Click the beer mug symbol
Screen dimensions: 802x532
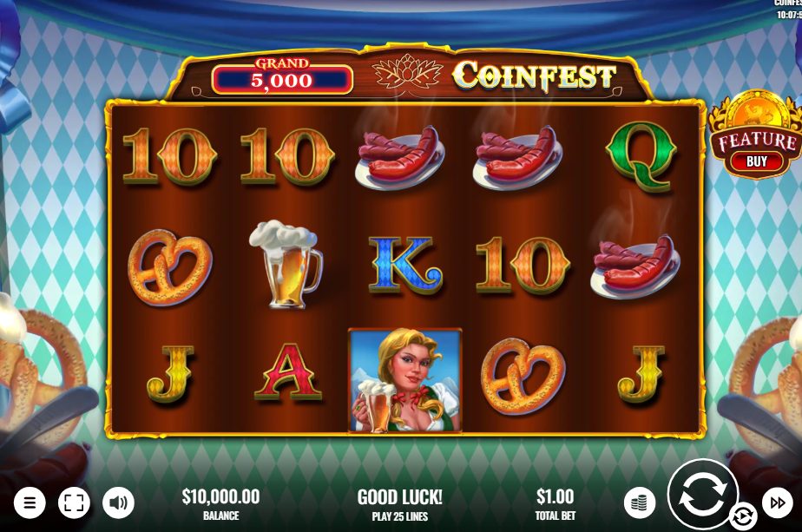pos(286,265)
